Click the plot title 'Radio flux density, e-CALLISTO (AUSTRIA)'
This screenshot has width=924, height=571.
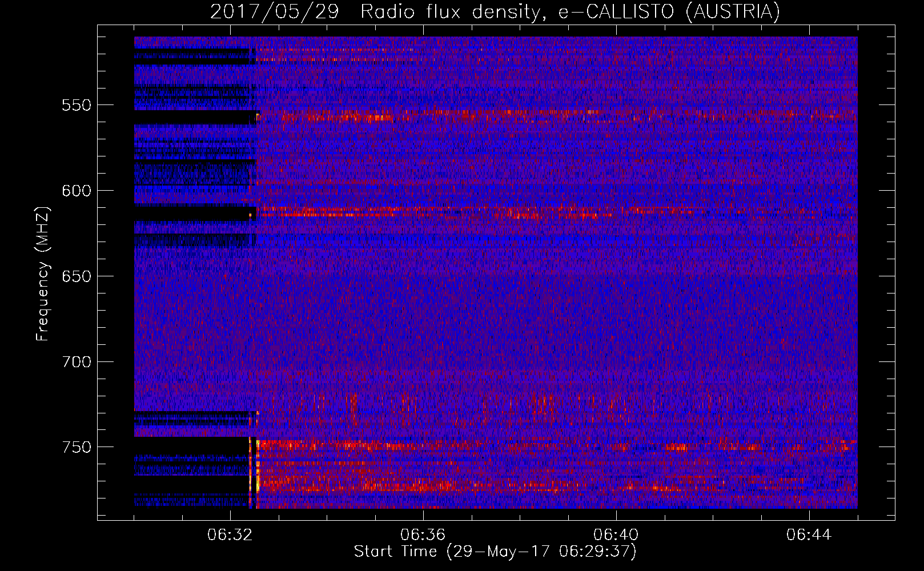(x=570, y=12)
